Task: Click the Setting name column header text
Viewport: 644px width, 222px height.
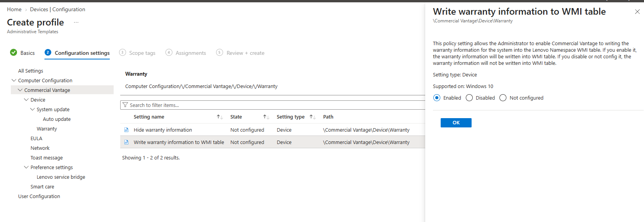Action: (149, 117)
